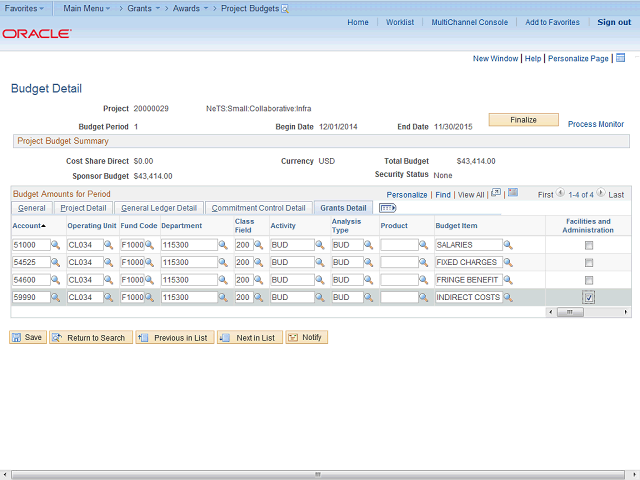The image size is (640, 480).
Task: Check Facilities and Administration for SALARIES row
Action: (589, 245)
